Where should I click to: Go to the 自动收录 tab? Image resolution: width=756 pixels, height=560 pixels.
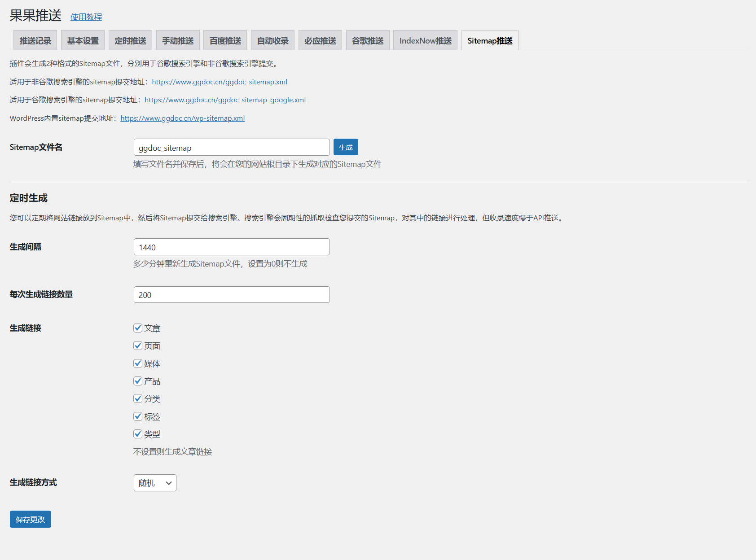[x=273, y=40]
